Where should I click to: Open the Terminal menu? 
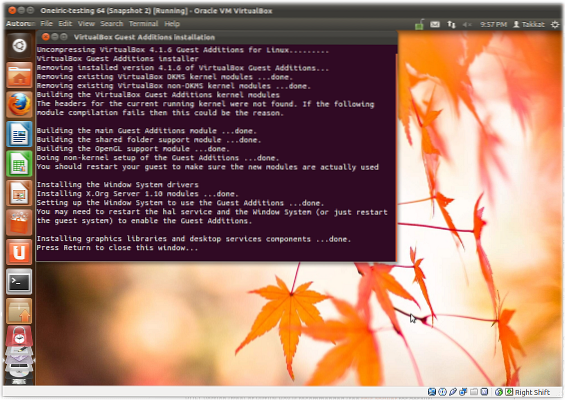tap(143, 24)
